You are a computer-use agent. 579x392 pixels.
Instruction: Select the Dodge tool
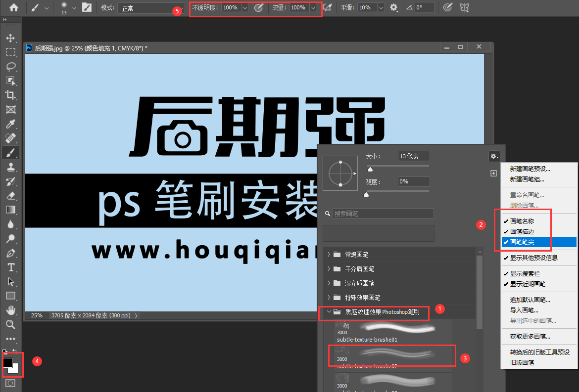[x=11, y=239]
